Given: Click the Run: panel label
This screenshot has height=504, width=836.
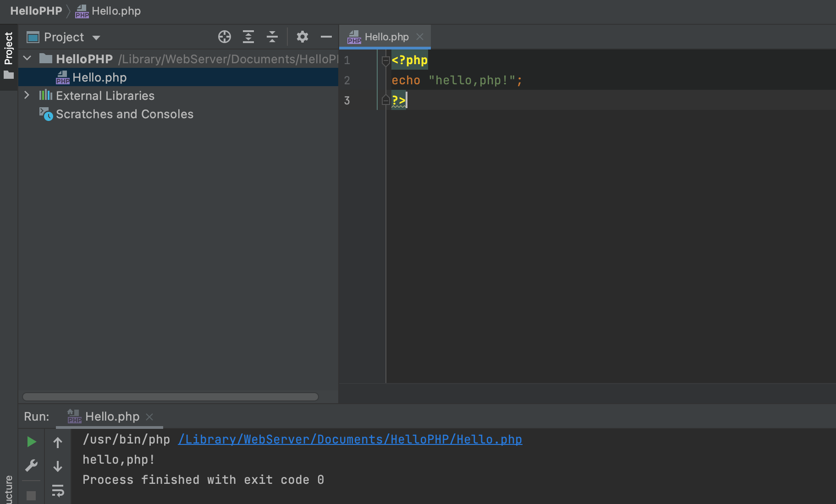Looking at the screenshot, I should click(36, 416).
